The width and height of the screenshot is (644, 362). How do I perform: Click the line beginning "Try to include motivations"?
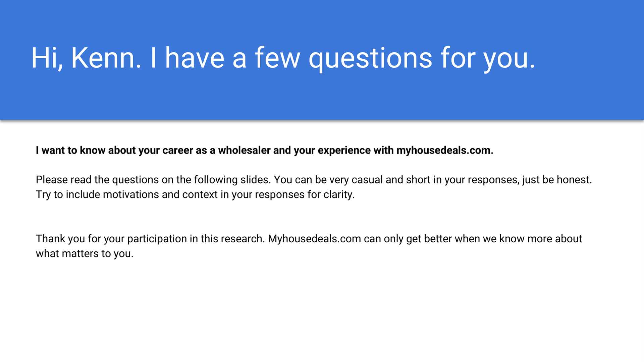tap(195, 195)
